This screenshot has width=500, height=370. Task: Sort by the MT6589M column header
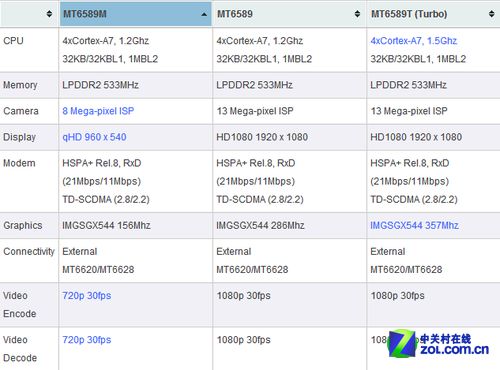(136, 14)
